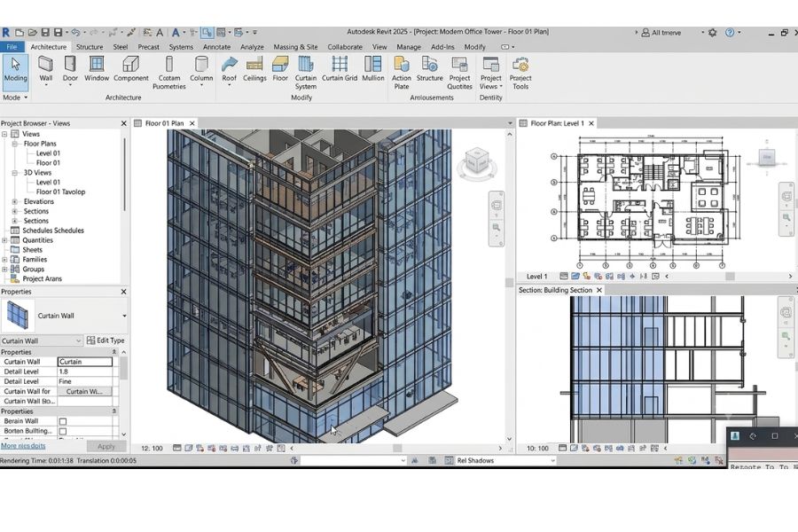
Task: Select the Mullion tool
Action: tap(373, 69)
